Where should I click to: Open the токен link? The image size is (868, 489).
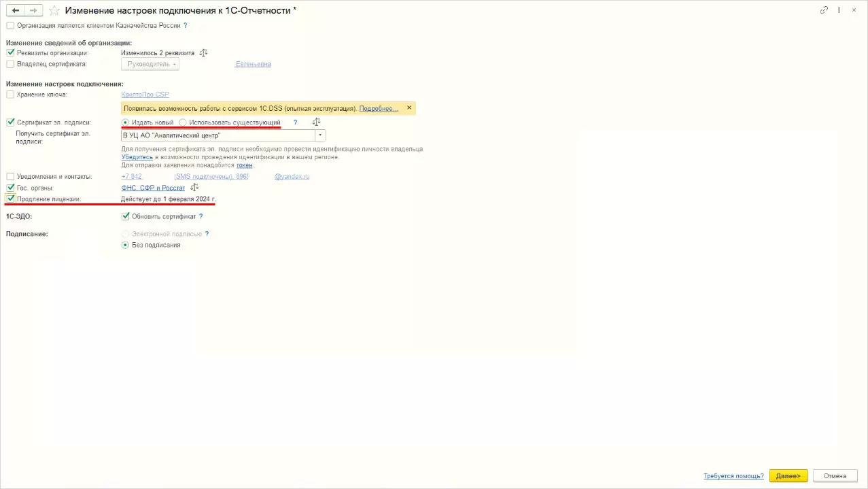(245, 165)
